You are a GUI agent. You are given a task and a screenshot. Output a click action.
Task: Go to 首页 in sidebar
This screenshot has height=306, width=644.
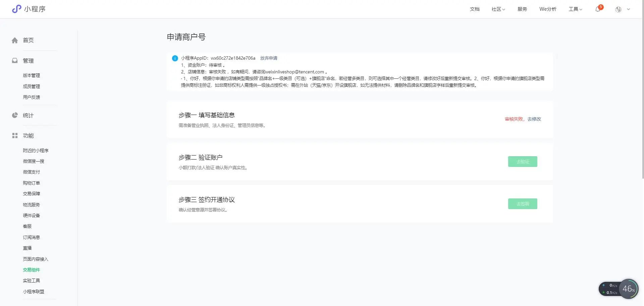pos(28,40)
